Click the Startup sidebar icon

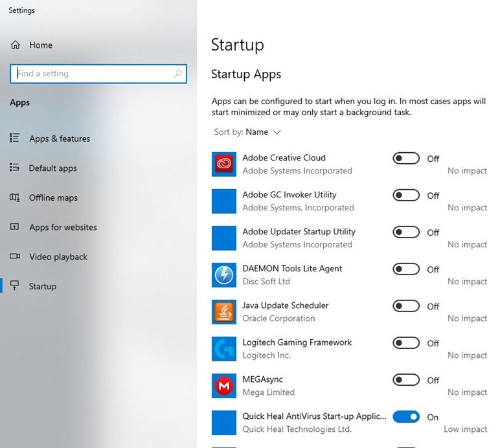15,286
